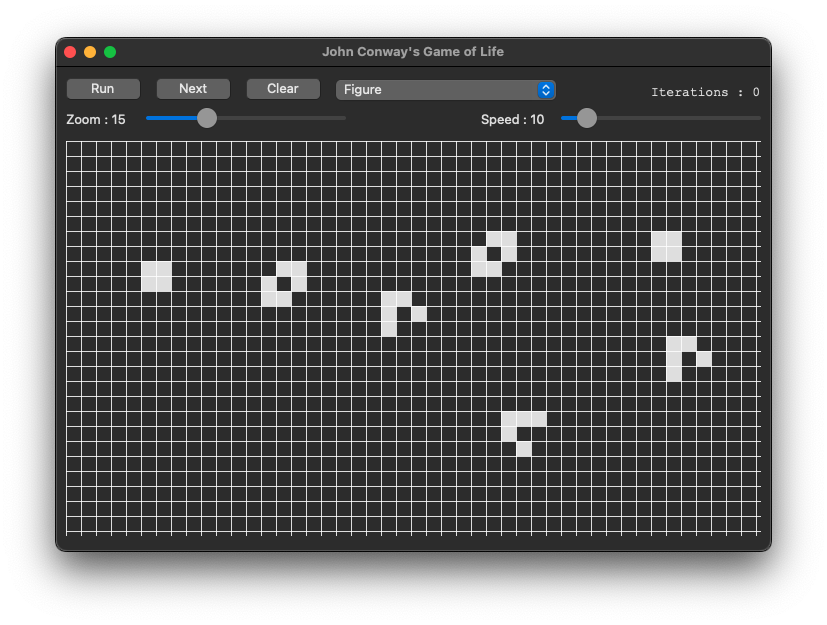Screen dimensions: 827x625
Task: Minimize the window with the yellow button
Action: pyautogui.click(x=90, y=52)
